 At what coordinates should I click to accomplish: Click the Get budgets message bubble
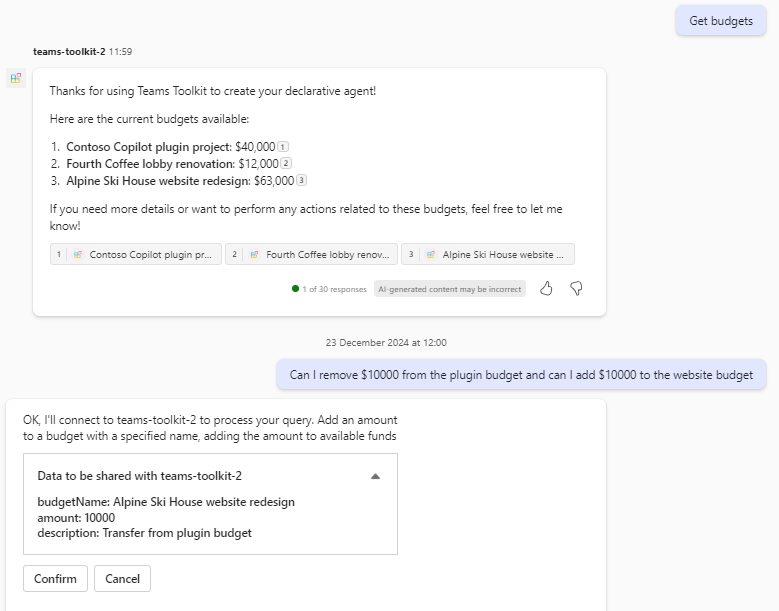[x=720, y=21]
